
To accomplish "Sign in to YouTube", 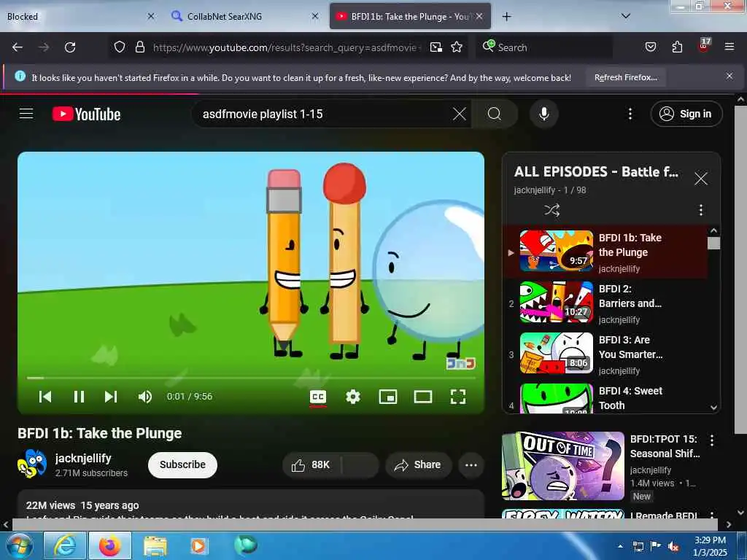I will click(686, 114).
